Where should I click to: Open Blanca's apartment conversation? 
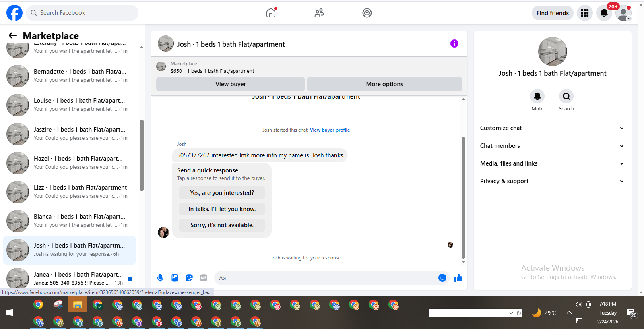69,221
